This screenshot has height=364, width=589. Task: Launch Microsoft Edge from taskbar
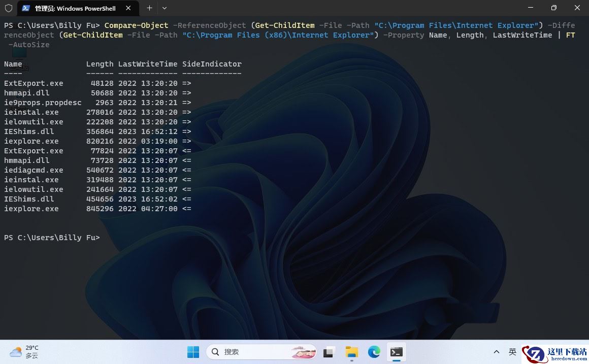[374, 352]
